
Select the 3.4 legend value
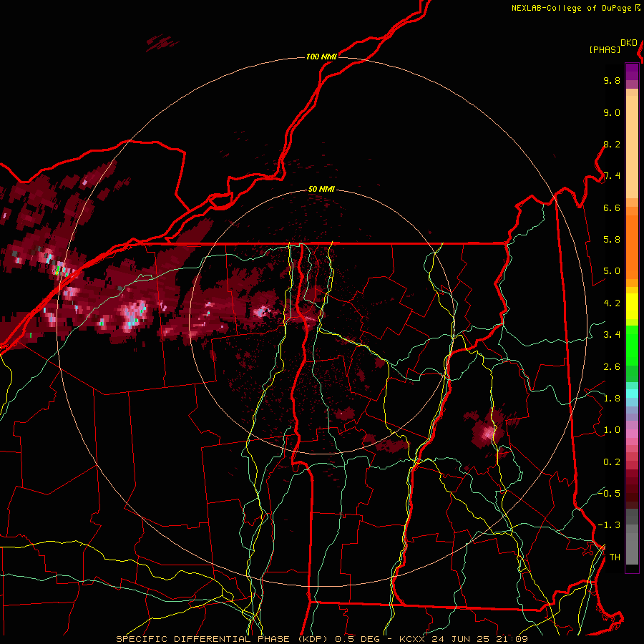[x=612, y=335]
